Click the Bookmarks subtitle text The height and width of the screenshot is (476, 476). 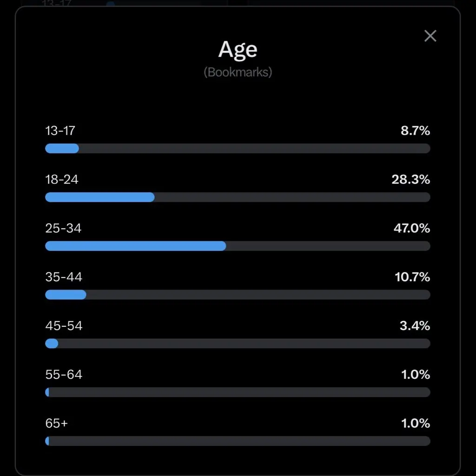pos(238,73)
